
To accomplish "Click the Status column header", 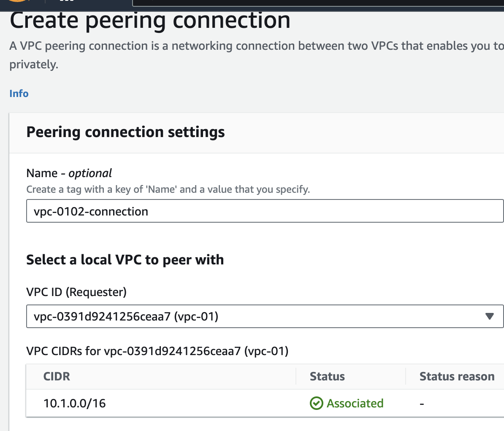I will (x=327, y=377).
